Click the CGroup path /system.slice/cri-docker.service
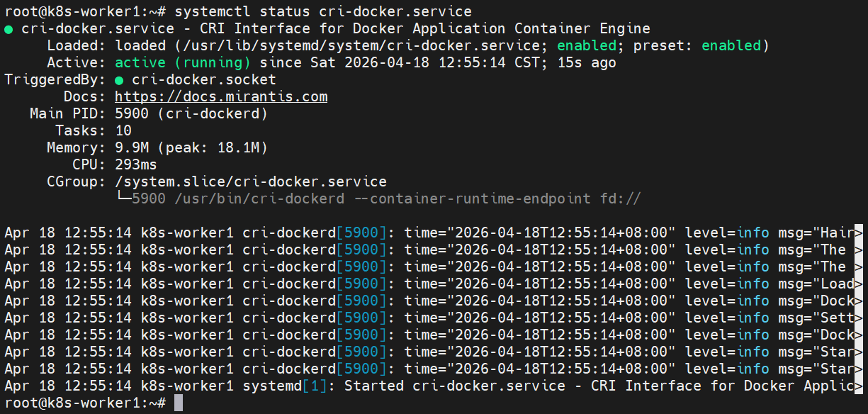Screen dimensions: 868x414 [x=251, y=182]
